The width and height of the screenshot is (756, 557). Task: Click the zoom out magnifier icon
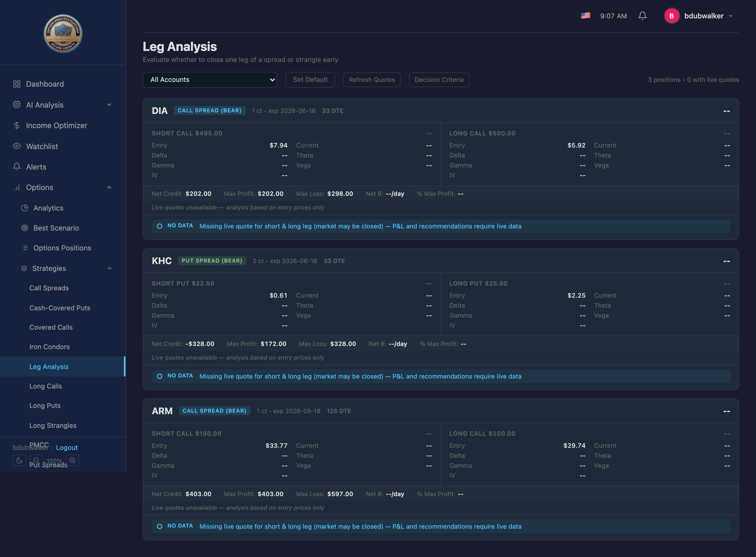coord(36,460)
